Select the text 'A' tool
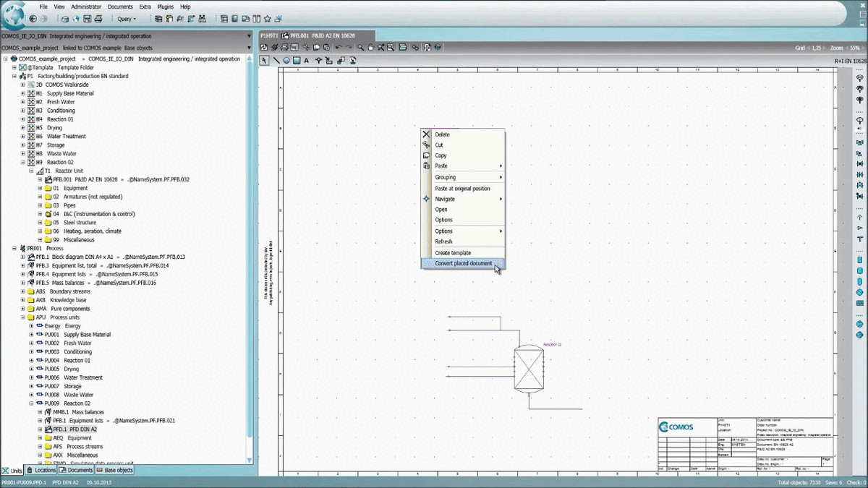 pyautogui.click(x=307, y=60)
